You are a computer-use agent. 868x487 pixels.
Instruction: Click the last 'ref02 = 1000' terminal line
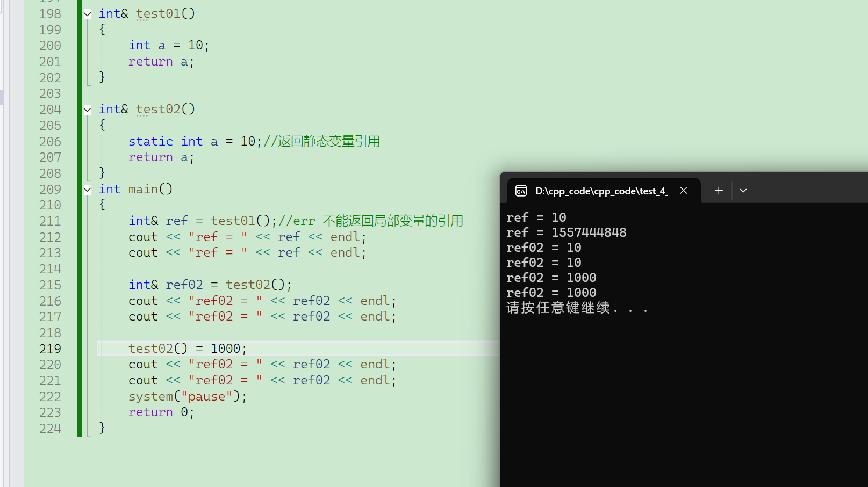coord(551,293)
